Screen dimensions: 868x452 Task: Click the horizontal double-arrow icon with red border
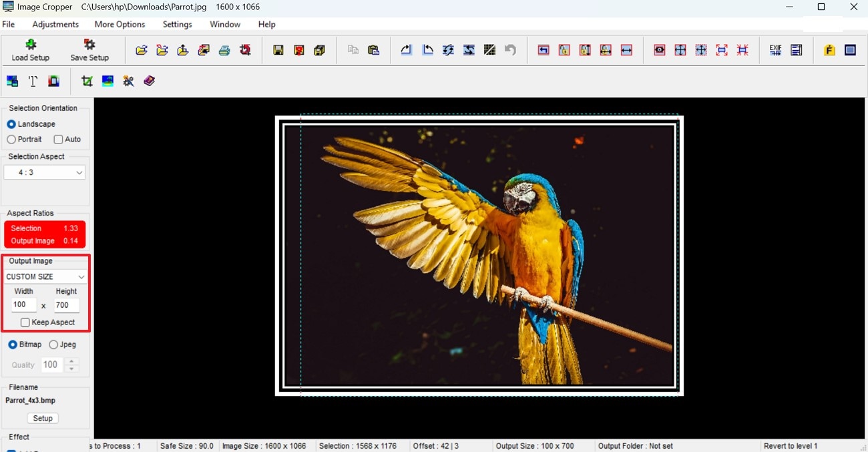pos(626,50)
